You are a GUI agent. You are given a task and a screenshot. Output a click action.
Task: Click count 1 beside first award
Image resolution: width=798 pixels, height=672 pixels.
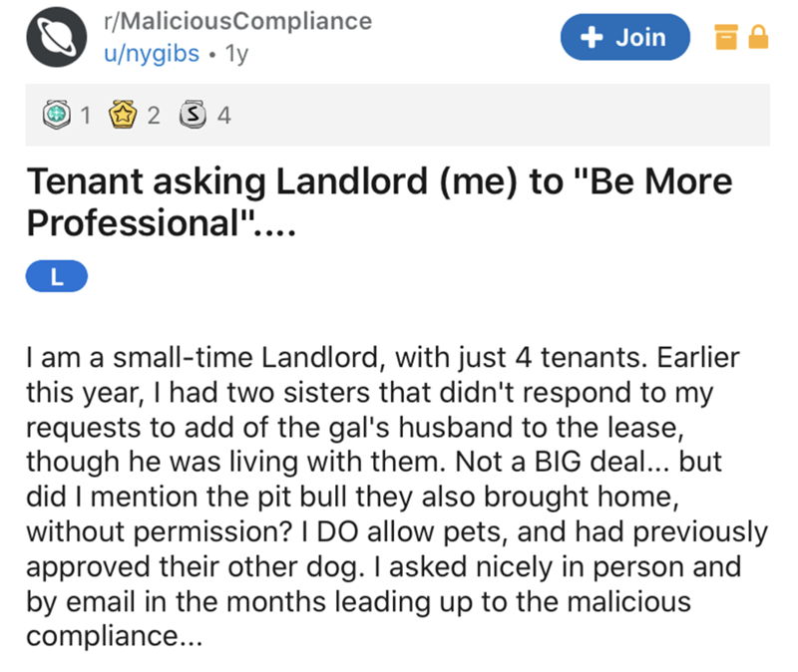click(x=87, y=116)
